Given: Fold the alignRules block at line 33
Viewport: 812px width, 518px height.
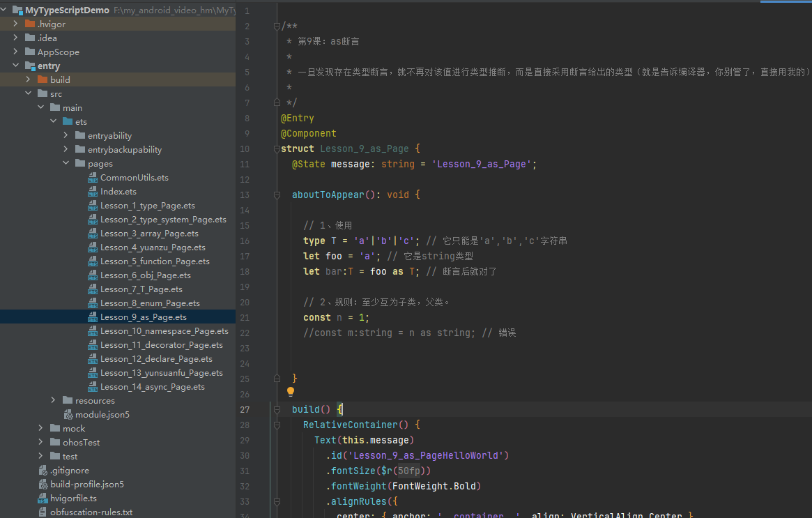Looking at the screenshot, I should coord(277,502).
